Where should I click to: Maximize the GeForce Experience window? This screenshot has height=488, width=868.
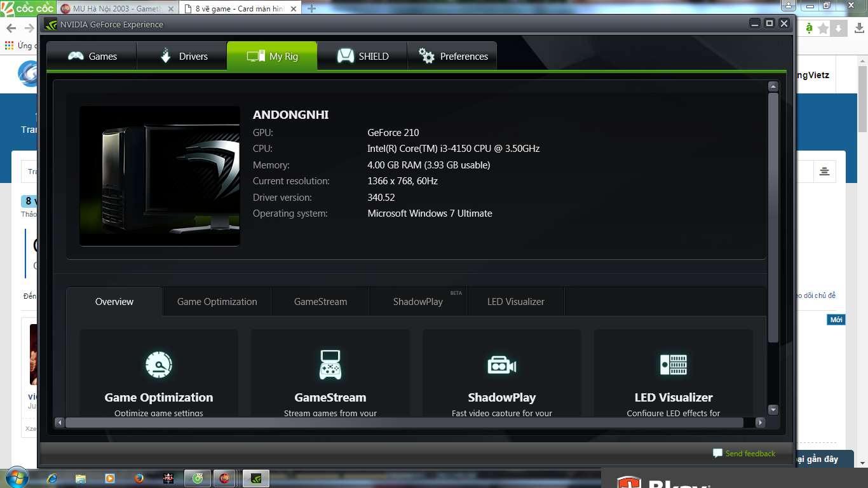coord(770,24)
